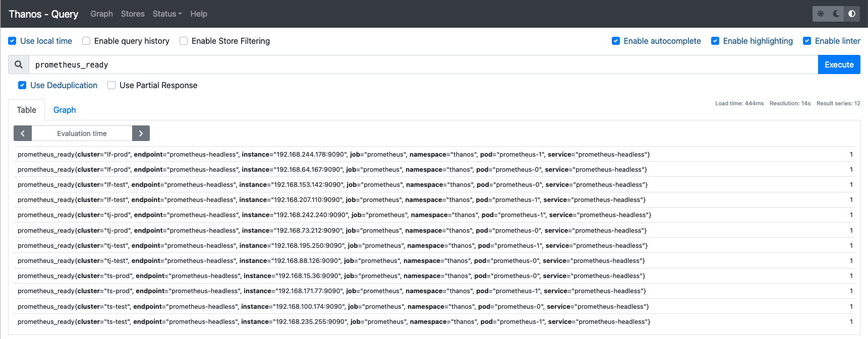868x339 pixels.
Task: Run the query with Execute button
Action: (839, 64)
